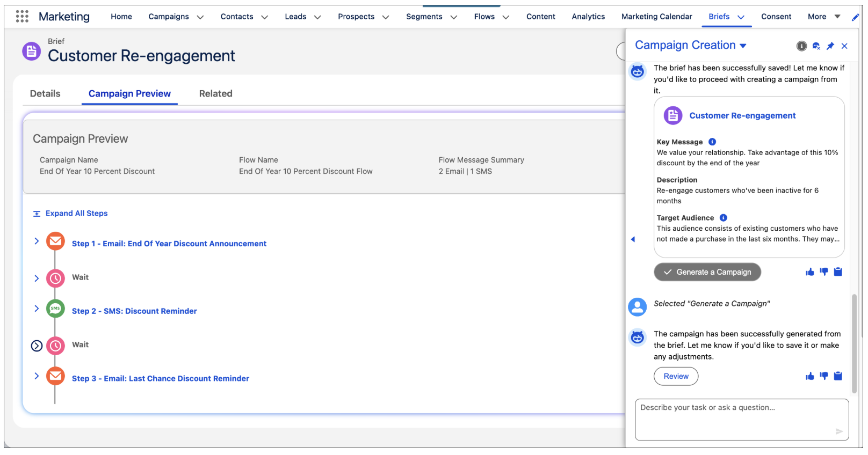Open the App Launcher grid icon
This screenshot has height=455, width=868.
22,17
